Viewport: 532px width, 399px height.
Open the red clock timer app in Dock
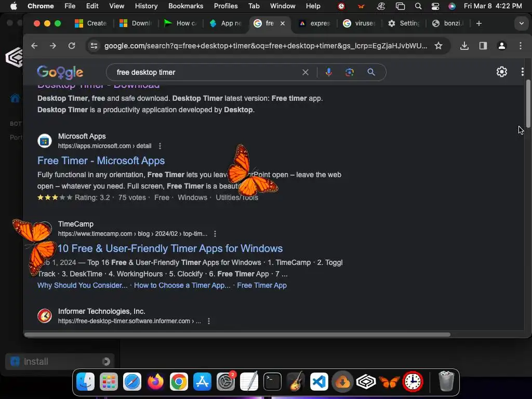click(x=413, y=382)
